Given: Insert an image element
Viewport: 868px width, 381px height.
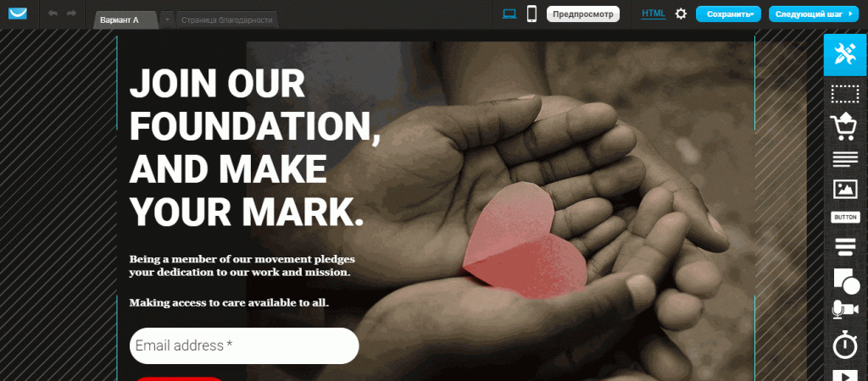Looking at the screenshot, I should point(845,189).
